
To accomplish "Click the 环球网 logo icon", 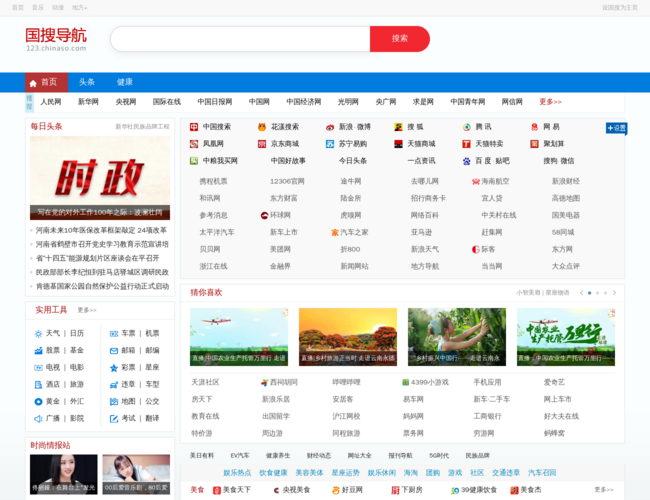I will click(x=264, y=215).
